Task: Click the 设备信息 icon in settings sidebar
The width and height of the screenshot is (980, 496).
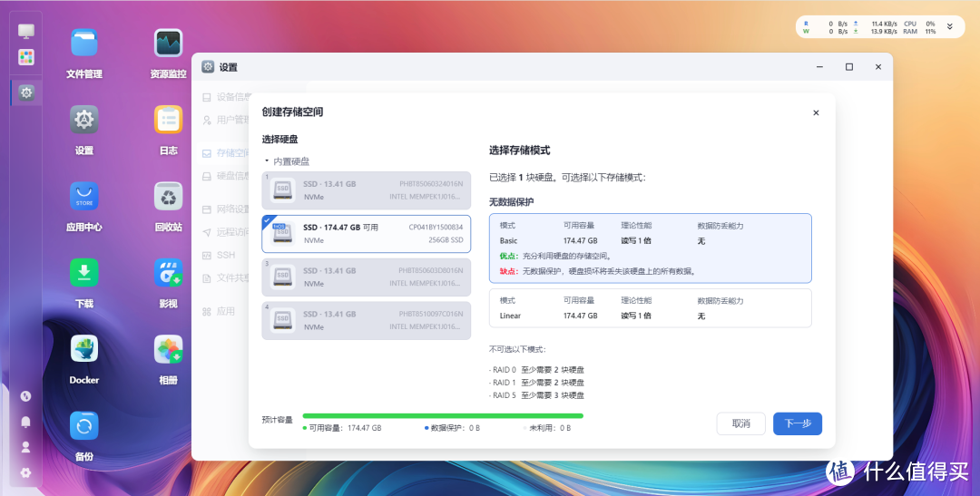Action: tap(206, 97)
